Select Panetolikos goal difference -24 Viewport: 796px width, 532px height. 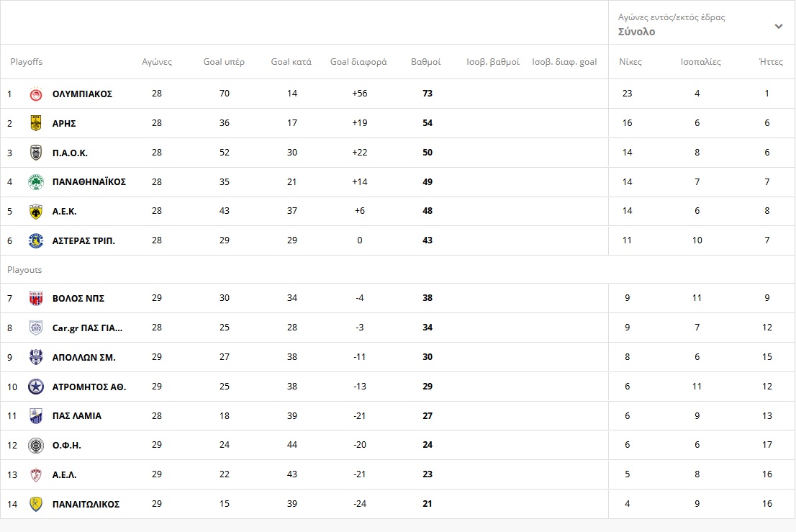(x=359, y=504)
